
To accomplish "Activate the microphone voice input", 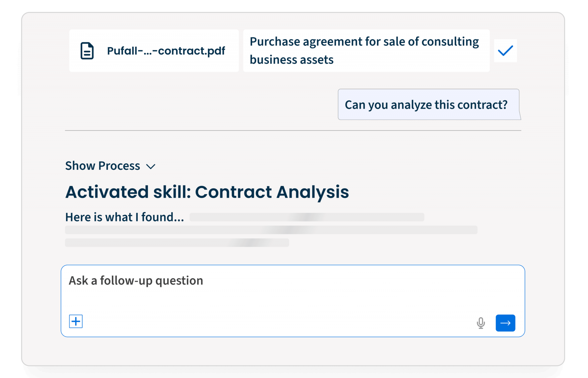I will tap(481, 323).
